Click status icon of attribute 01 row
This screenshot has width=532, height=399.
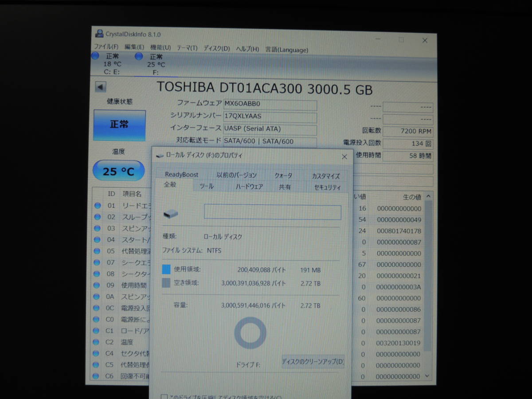[x=98, y=206]
